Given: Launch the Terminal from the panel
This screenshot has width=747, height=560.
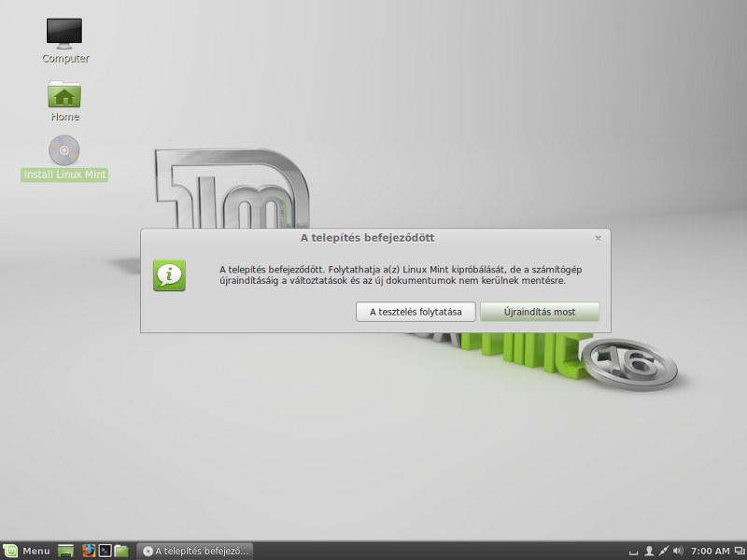Looking at the screenshot, I should [x=105, y=551].
